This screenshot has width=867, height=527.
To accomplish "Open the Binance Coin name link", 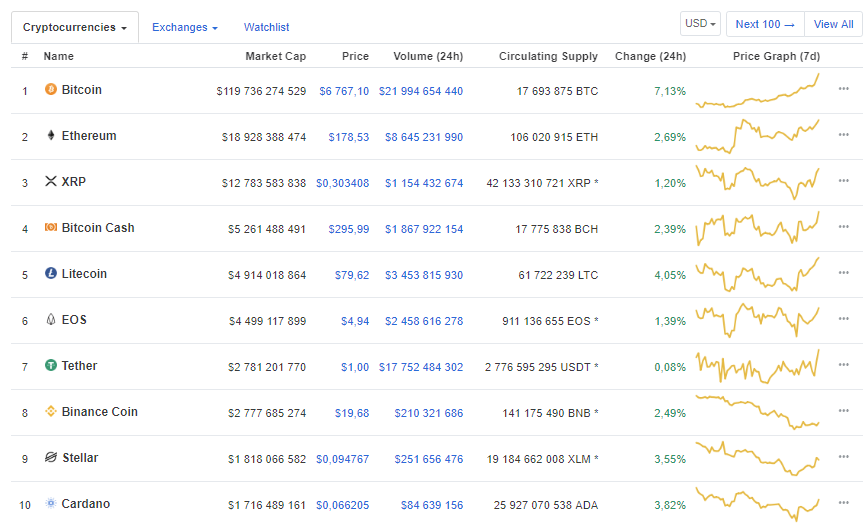I will coord(100,411).
